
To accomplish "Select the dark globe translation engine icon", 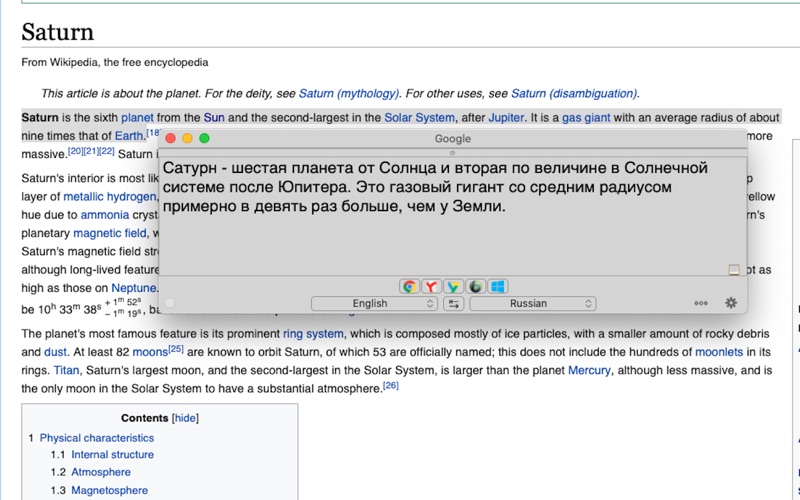I will click(476, 287).
